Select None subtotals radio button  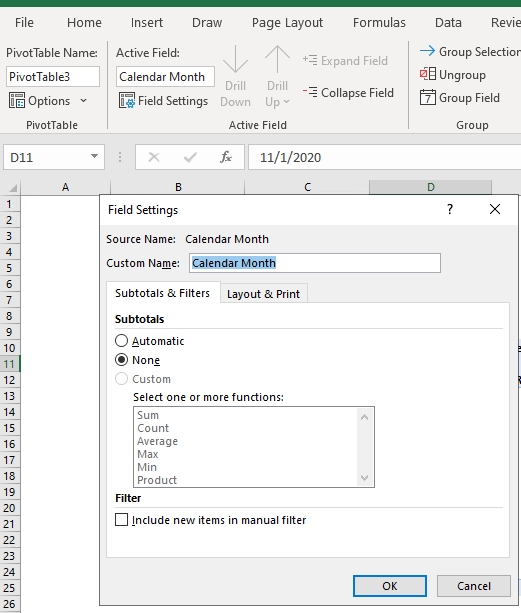coord(121,360)
